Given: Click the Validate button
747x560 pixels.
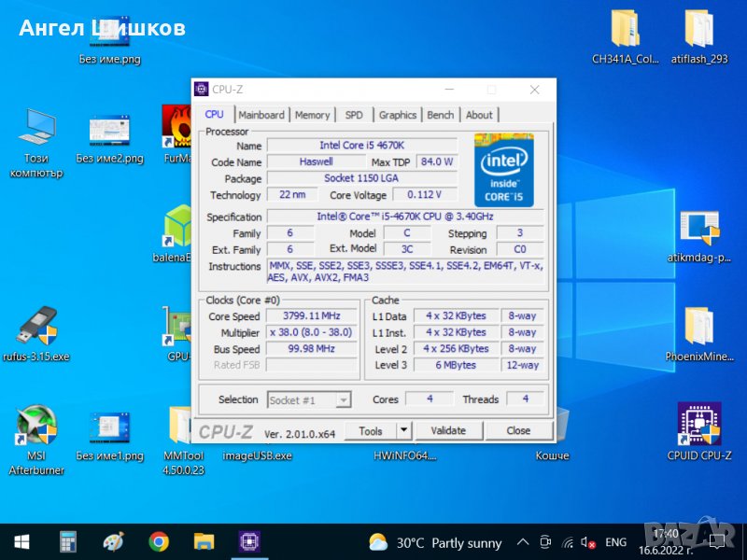Looking at the screenshot, I should [448, 430].
